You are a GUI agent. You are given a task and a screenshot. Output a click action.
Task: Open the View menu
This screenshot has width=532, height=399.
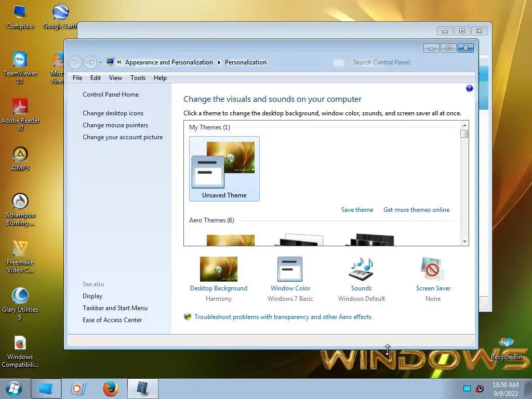tap(115, 78)
